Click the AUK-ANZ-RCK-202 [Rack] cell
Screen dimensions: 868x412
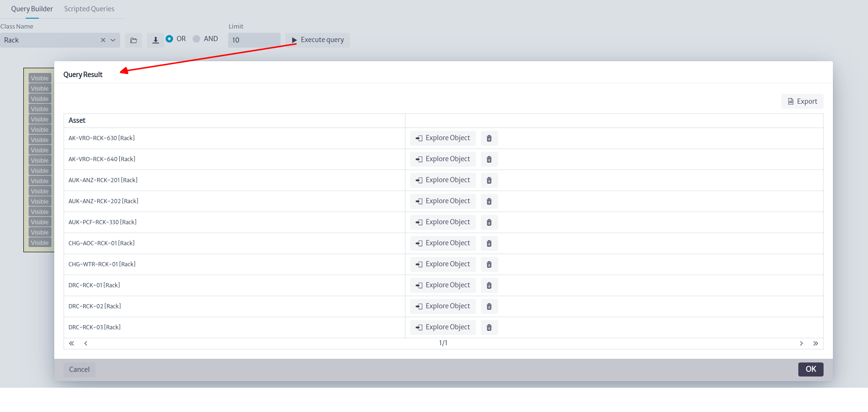234,201
